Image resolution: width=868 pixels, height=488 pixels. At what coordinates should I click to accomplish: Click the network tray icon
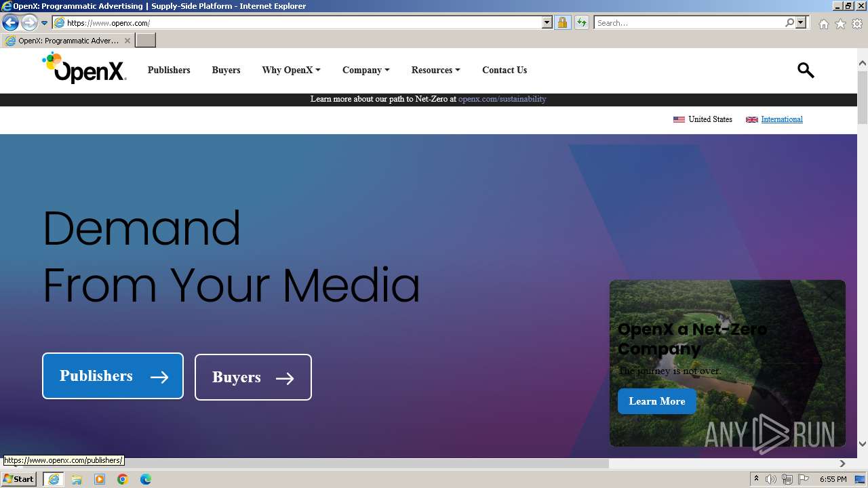click(787, 479)
